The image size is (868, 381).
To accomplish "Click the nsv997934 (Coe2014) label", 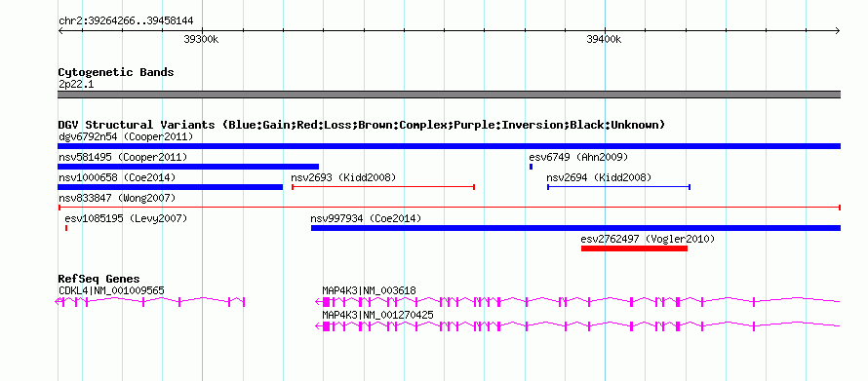I will click(x=366, y=218).
